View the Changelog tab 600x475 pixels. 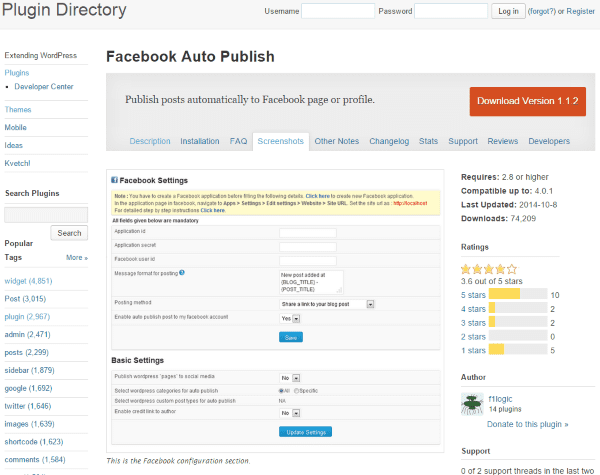pyautogui.click(x=389, y=141)
